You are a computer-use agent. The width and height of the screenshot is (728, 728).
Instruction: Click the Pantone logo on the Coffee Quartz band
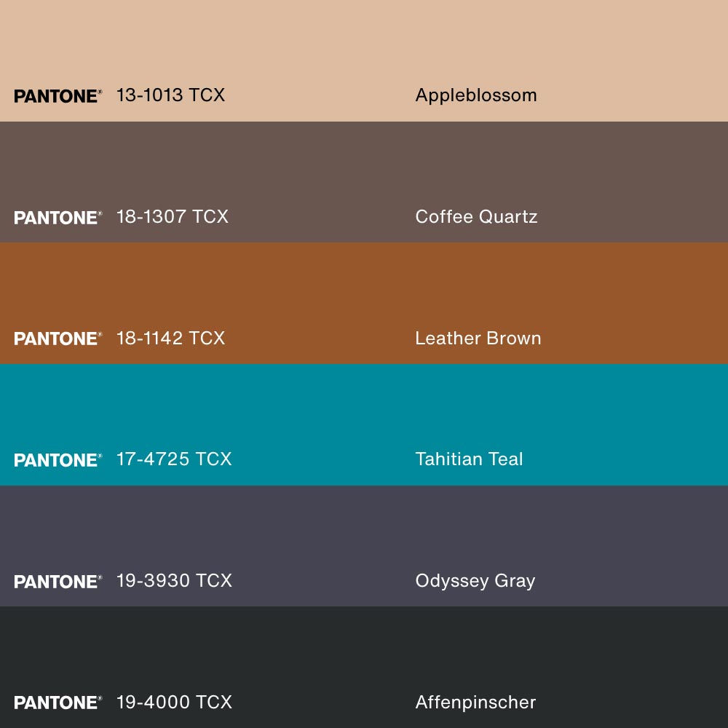58,218
